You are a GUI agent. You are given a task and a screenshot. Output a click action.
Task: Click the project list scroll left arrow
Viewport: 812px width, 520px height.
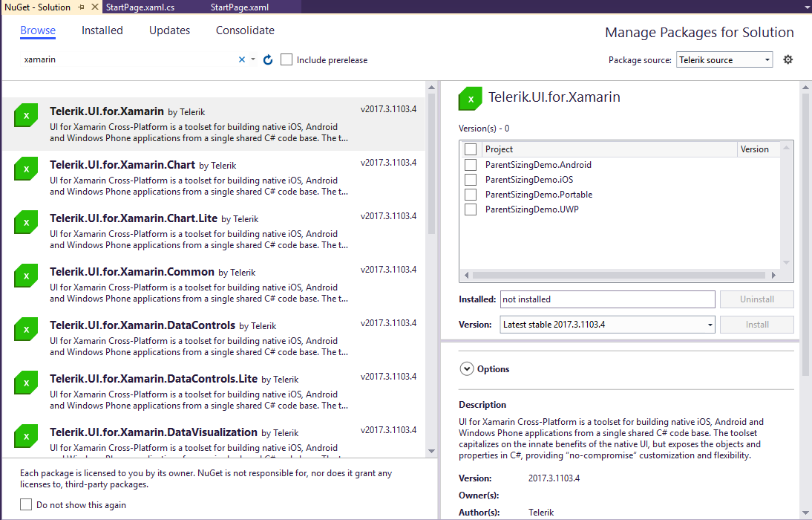pyautogui.click(x=466, y=276)
